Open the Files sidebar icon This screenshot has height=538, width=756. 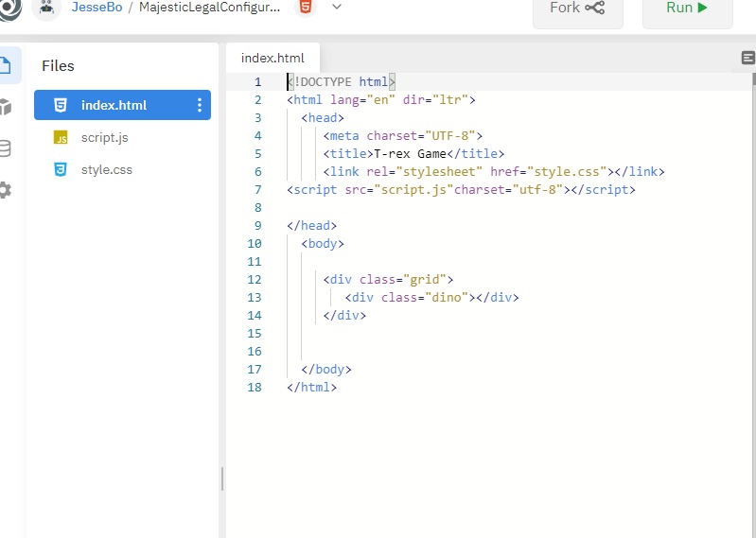point(7,65)
